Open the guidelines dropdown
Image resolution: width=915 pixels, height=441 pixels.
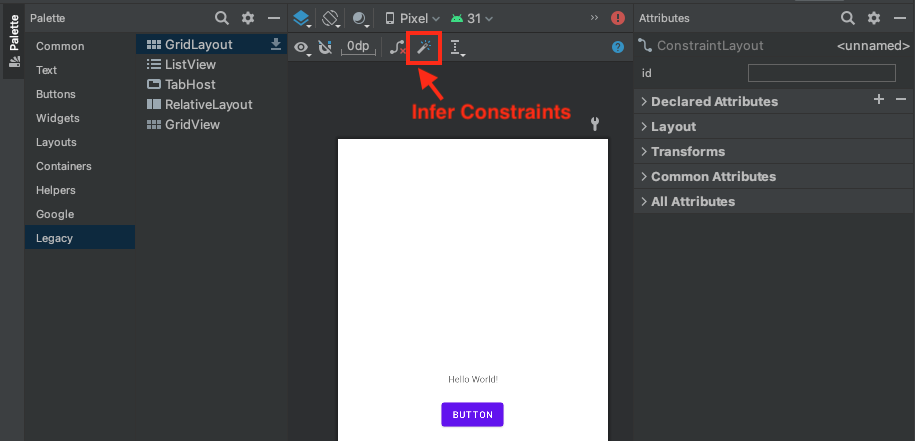458,48
